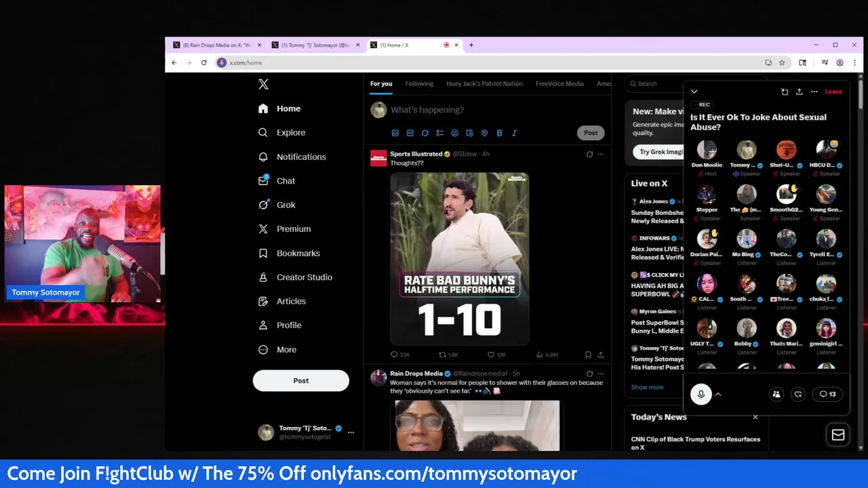
Task: Click Grok explain icon on Sports Illustrated post
Action: (x=589, y=154)
